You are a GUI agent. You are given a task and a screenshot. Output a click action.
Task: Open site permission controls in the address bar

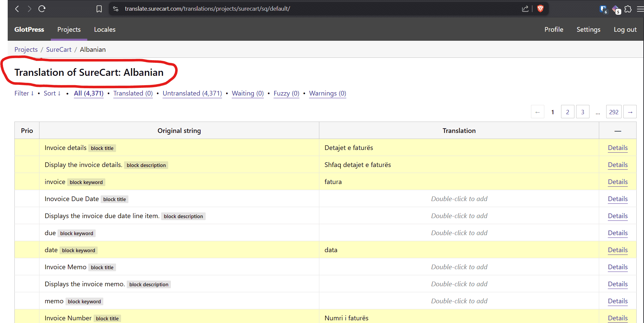pyautogui.click(x=115, y=9)
